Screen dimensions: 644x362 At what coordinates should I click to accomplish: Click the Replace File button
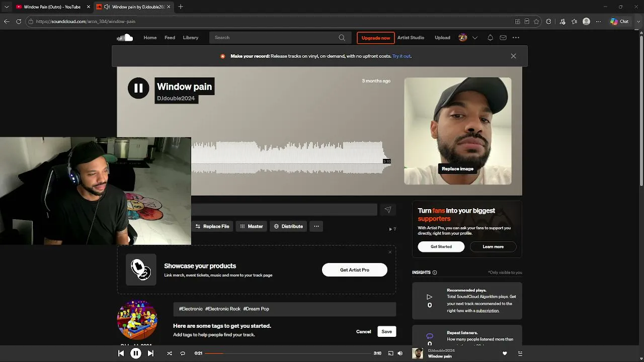212,226
